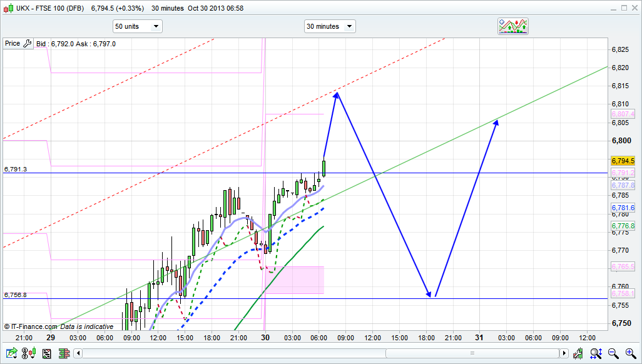Open the indicators and trading systems icon
The image size is (642, 364).
click(513, 26)
